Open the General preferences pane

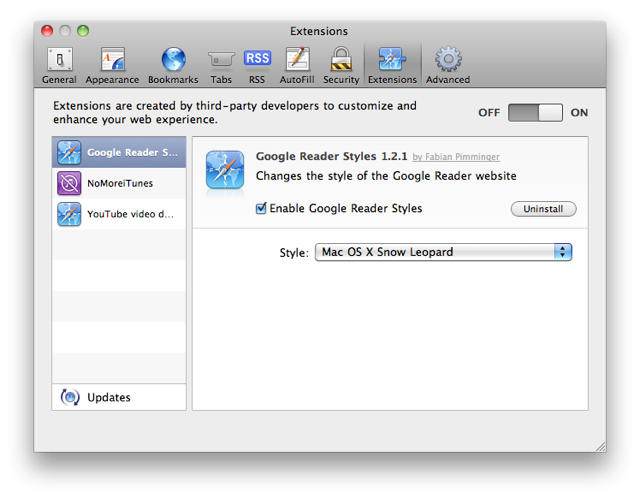(x=59, y=65)
